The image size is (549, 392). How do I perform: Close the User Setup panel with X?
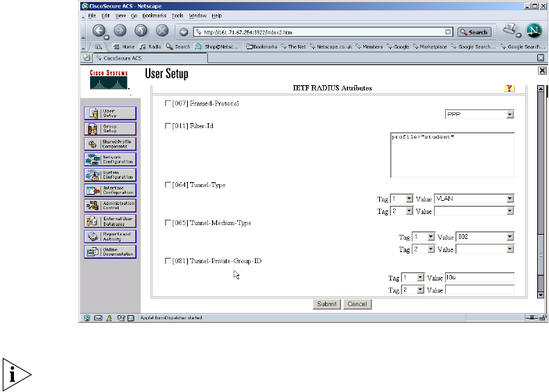(542, 71)
